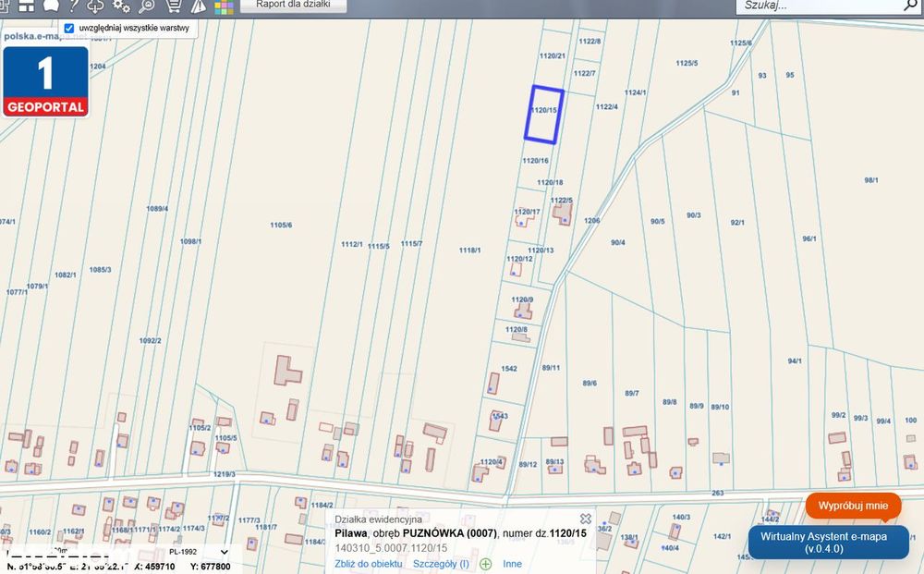Click parcel label 90/4

coord(618,243)
